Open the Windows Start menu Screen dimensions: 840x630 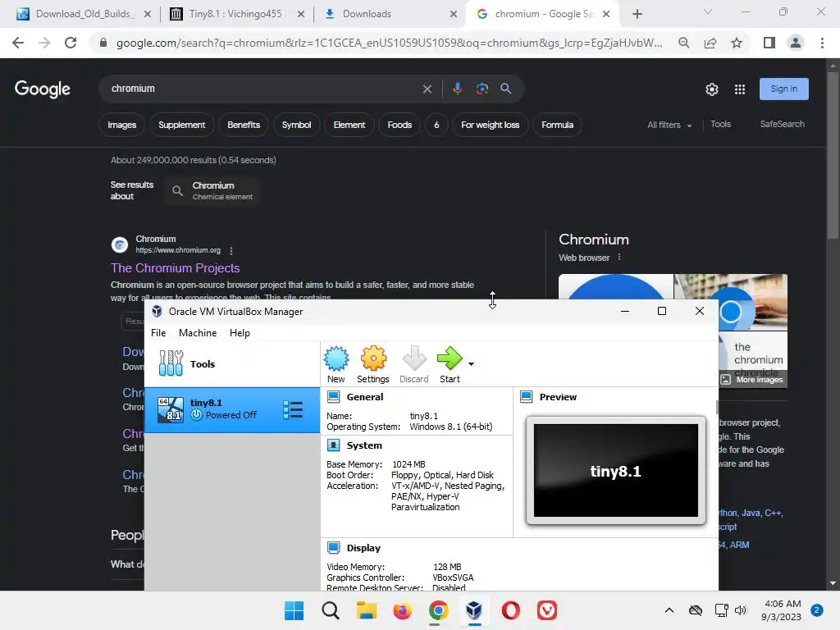[x=294, y=610]
